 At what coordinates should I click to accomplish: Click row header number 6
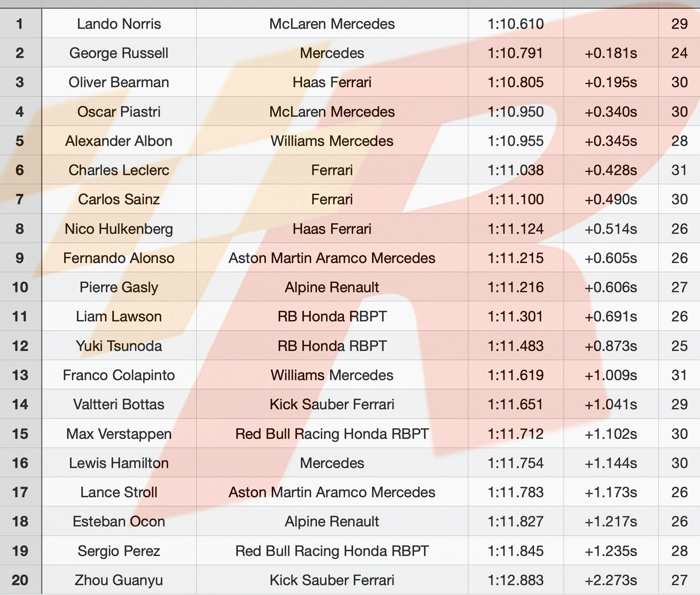(20, 170)
